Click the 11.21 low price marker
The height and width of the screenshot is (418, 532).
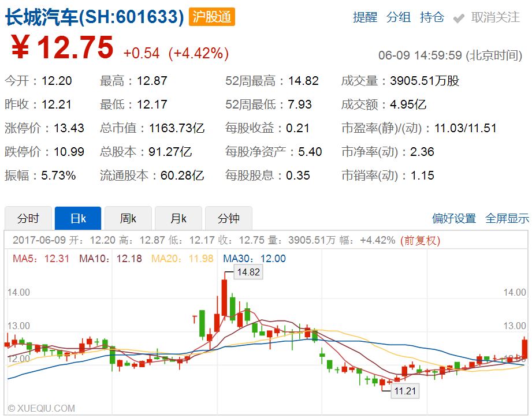pyautogui.click(x=405, y=391)
